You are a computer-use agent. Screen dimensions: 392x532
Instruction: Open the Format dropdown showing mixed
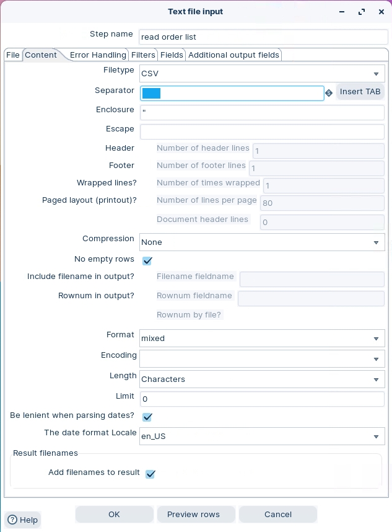(376, 339)
